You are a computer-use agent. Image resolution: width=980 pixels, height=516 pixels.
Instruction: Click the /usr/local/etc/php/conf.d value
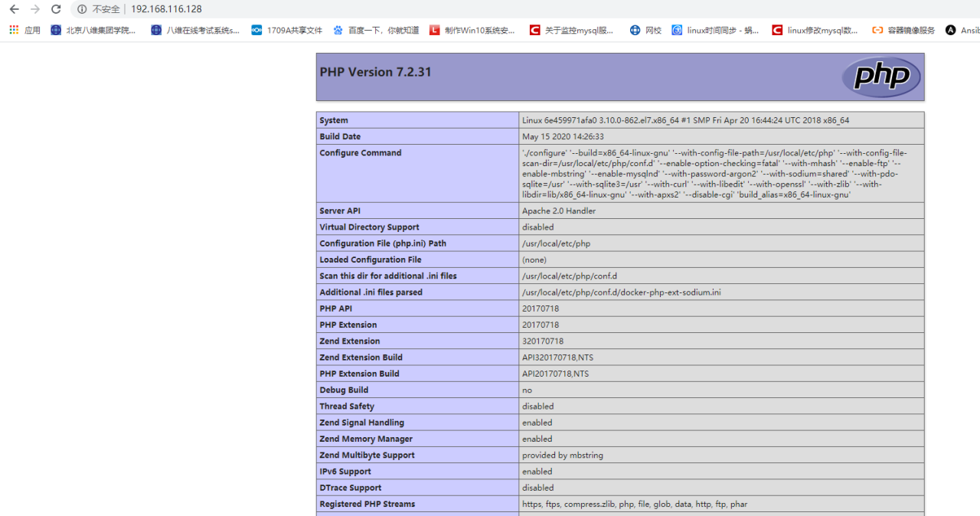pos(570,276)
